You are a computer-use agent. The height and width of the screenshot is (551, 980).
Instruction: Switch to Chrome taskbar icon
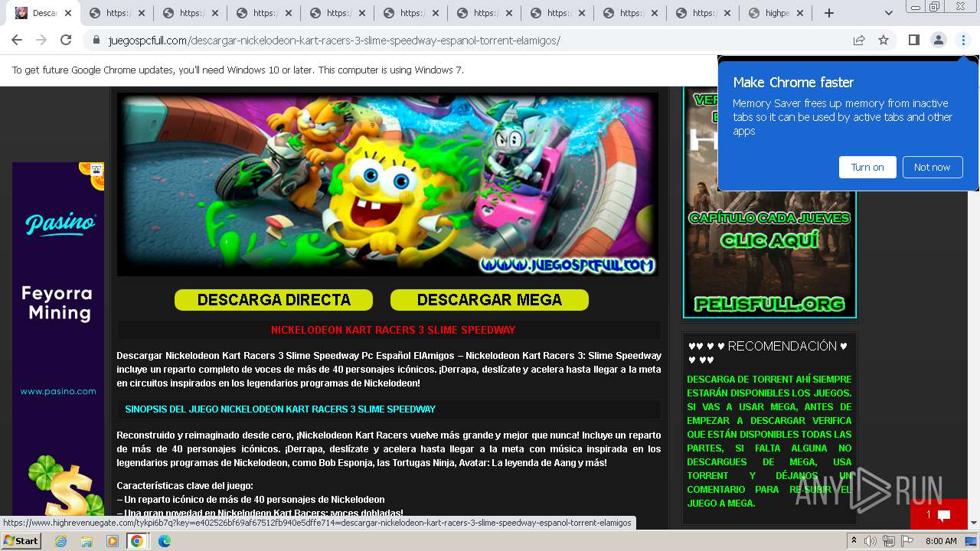coord(137,541)
